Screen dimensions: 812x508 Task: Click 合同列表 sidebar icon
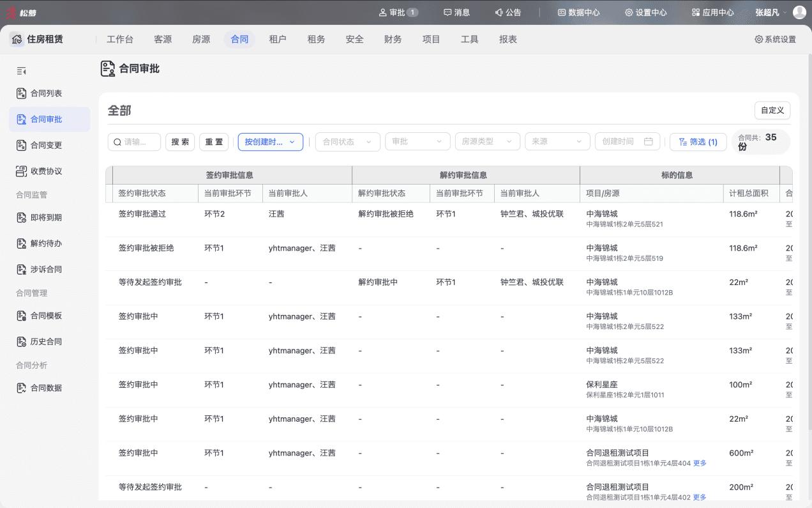[x=21, y=93]
